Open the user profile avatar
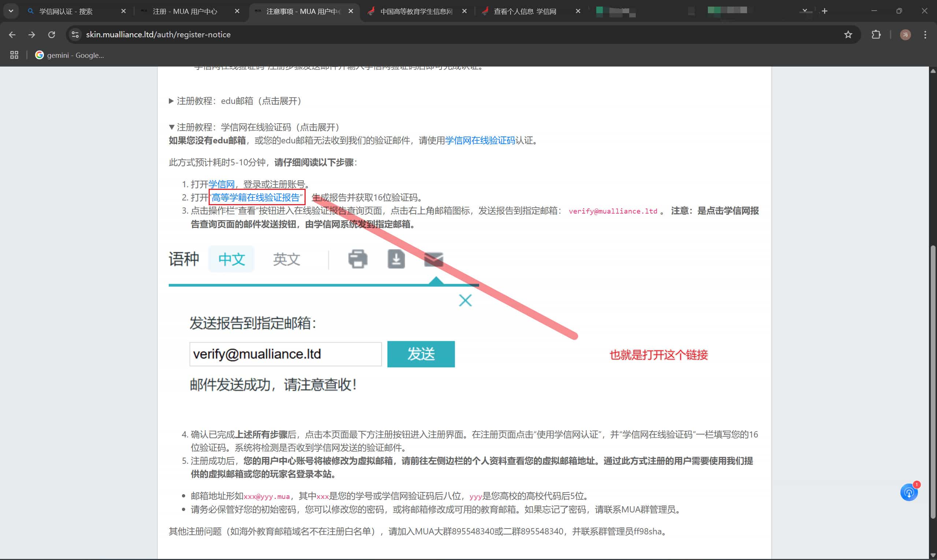The height and width of the screenshot is (560, 937). (905, 35)
